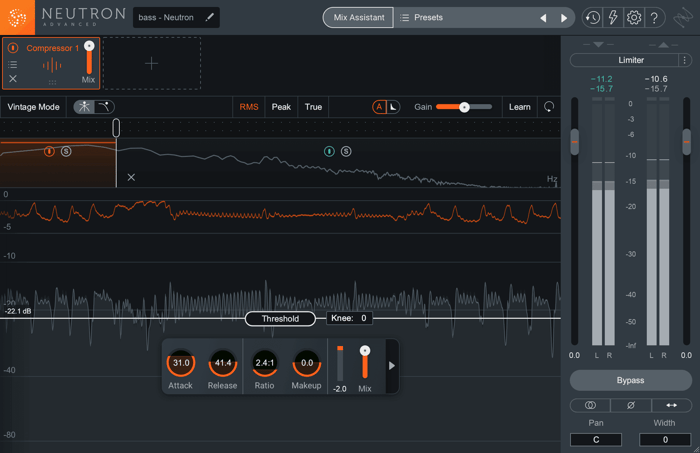Screen dimensions: 700x453
Task: Solo the low band S icon
Action: coord(66,151)
